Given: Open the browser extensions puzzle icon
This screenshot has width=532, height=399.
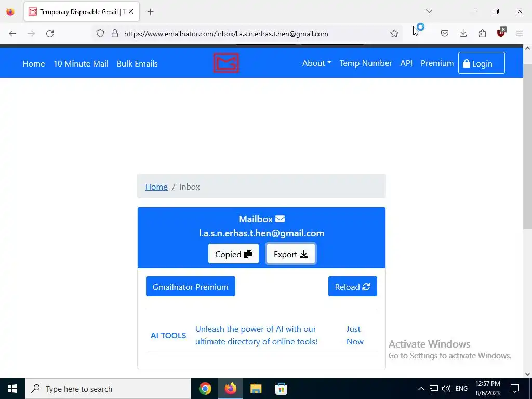Looking at the screenshot, I should (x=482, y=34).
